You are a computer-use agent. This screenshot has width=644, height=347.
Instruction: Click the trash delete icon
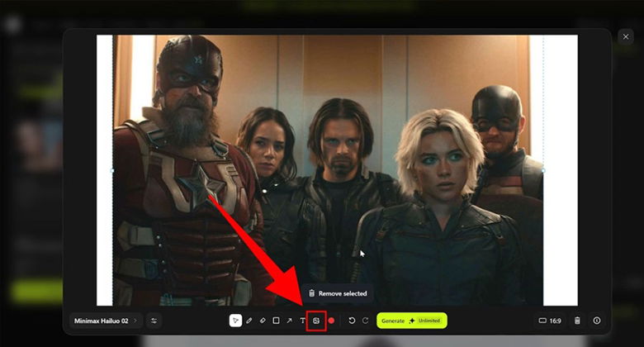(577, 321)
